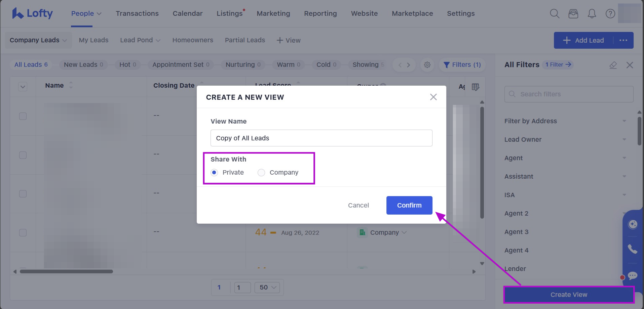Switch to the My Leads tab
The height and width of the screenshot is (309, 644).
[x=93, y=40]
